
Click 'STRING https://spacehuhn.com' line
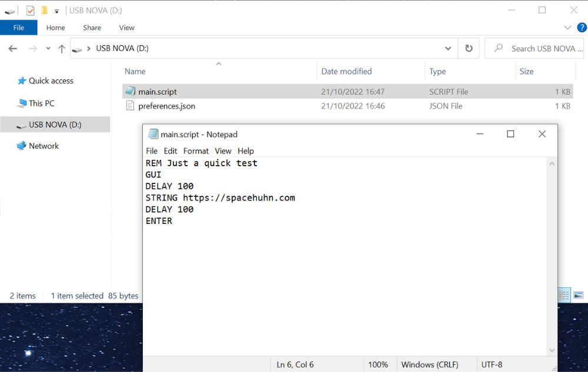pos(220,198)
